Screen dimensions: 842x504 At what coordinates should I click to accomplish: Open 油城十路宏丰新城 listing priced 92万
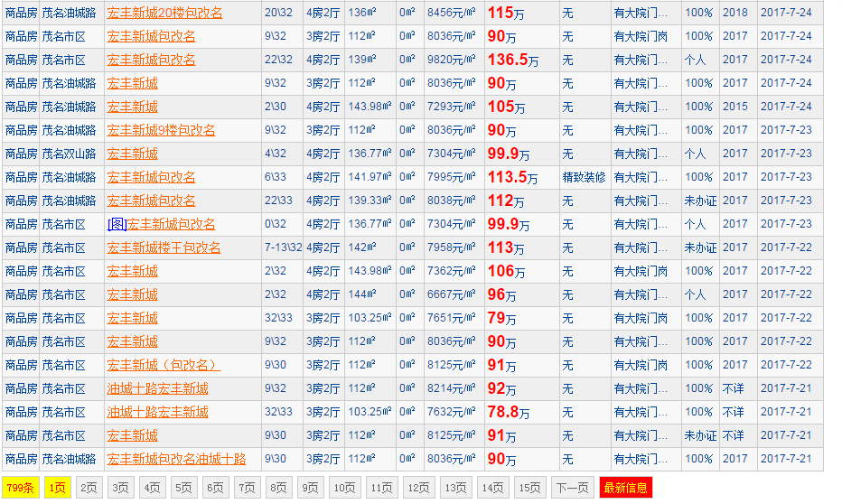(157, 388)
